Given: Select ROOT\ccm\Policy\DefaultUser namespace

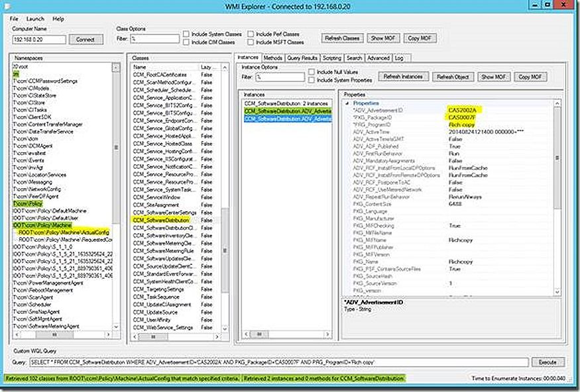Looking at the screenshot, I should point(45,218).
